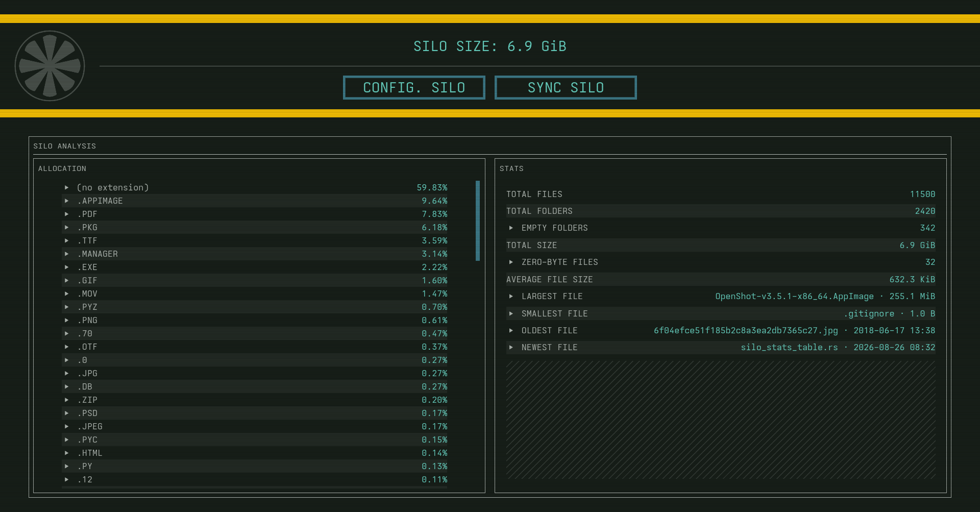Expand the OLDEST FILE stat
Image resolution: width=980 pixels, height=512 pixels.
click(511, 330)
